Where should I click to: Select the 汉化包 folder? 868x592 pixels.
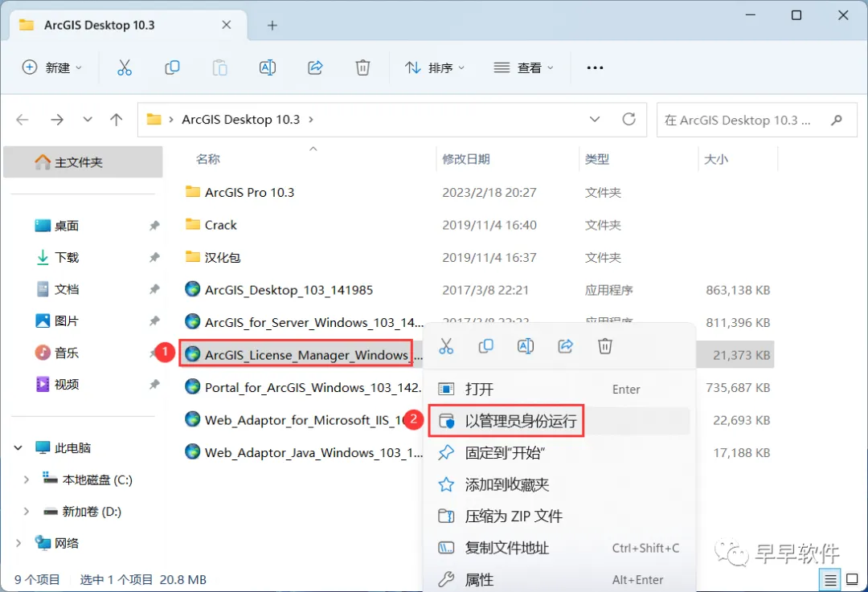click(x=223, y=257)
